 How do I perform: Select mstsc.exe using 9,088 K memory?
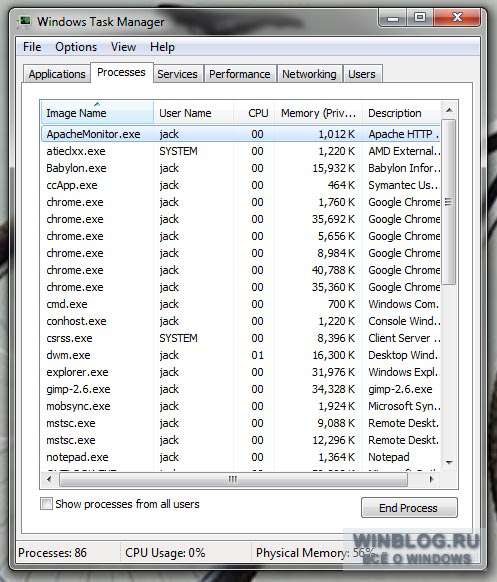tap(241, 423)
